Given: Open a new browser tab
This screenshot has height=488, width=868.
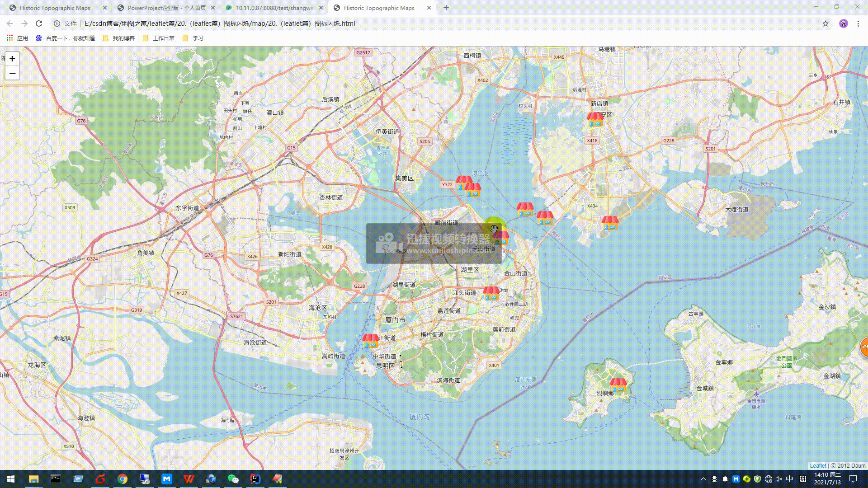Looking at the screenshot, I should tap(446, 8).
